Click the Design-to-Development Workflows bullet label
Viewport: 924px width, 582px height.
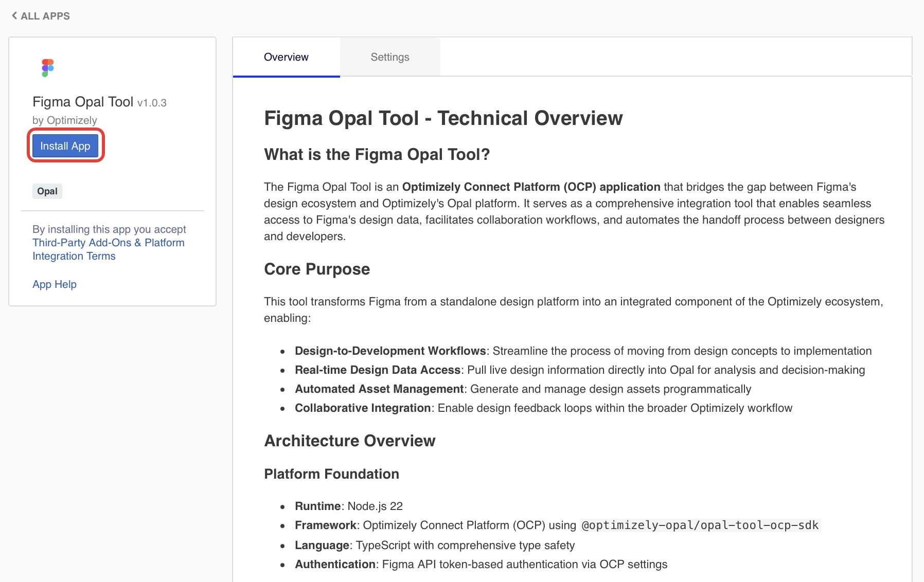tap(390, 351)
